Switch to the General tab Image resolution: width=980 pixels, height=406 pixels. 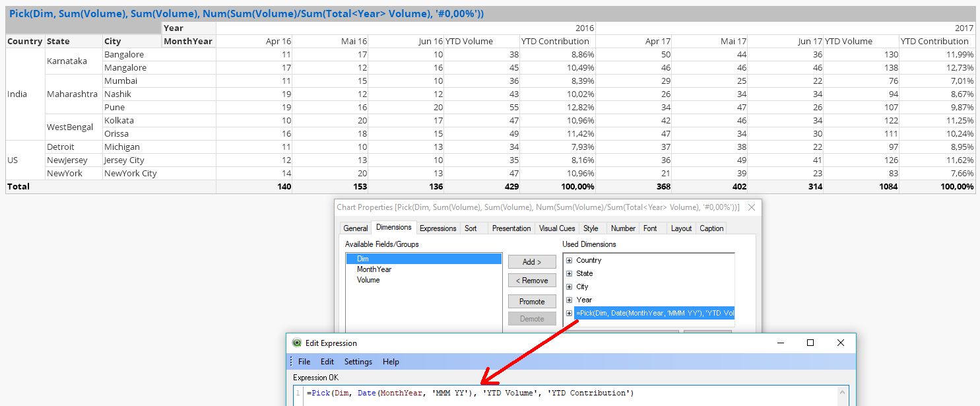click(356, 228)
